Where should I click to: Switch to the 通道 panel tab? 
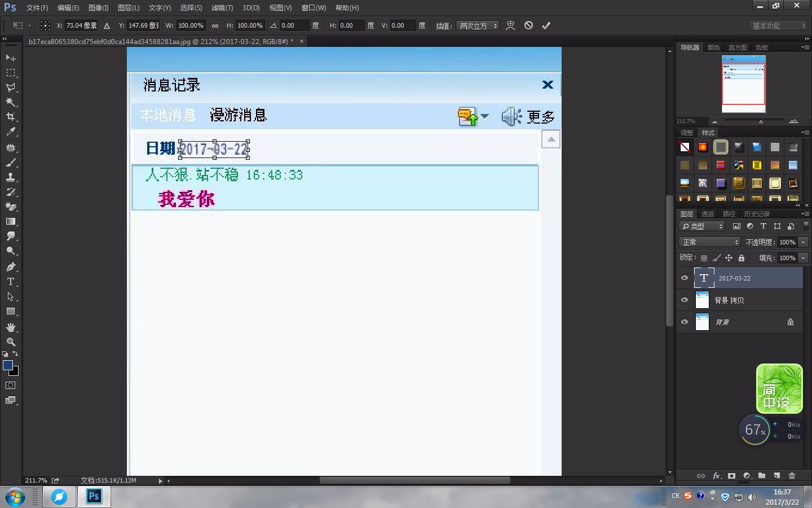click(707, 214)
